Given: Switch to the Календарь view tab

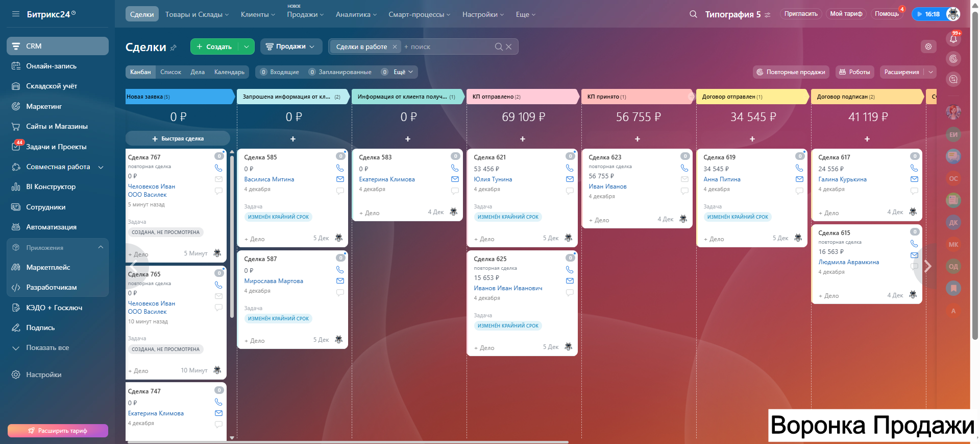Looking at the screenshot, I should coord(229,72).
